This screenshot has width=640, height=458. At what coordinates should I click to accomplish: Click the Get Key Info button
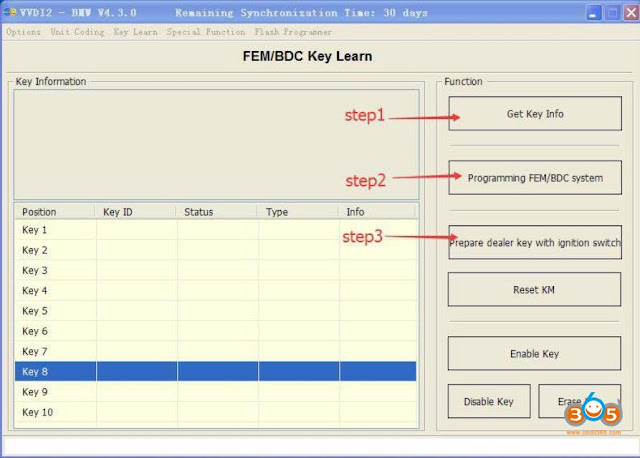535,113
